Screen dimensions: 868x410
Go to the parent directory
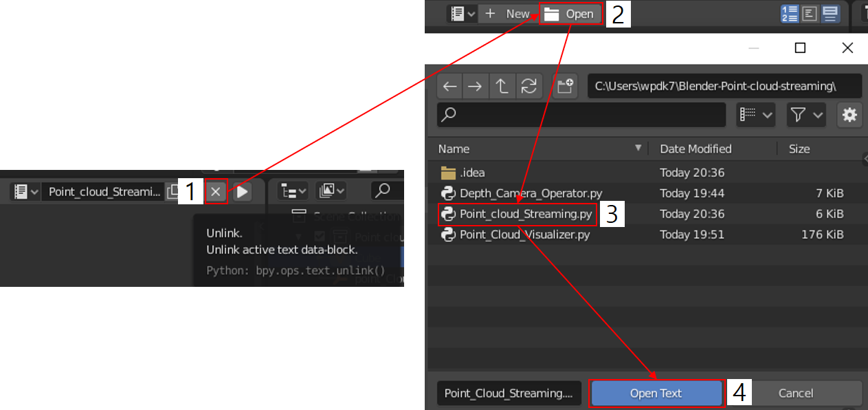(502, 87)
